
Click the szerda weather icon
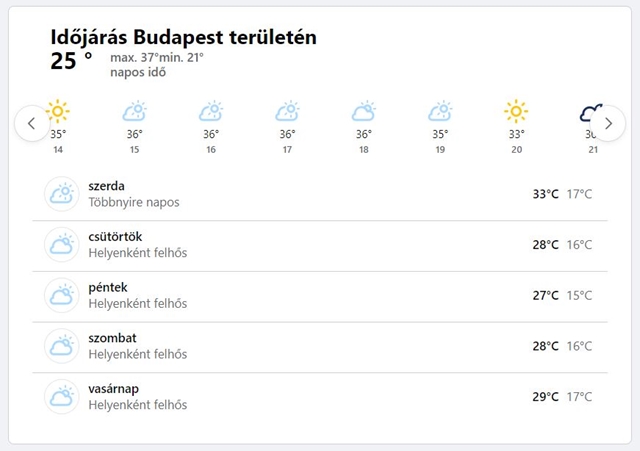(62, 194)
